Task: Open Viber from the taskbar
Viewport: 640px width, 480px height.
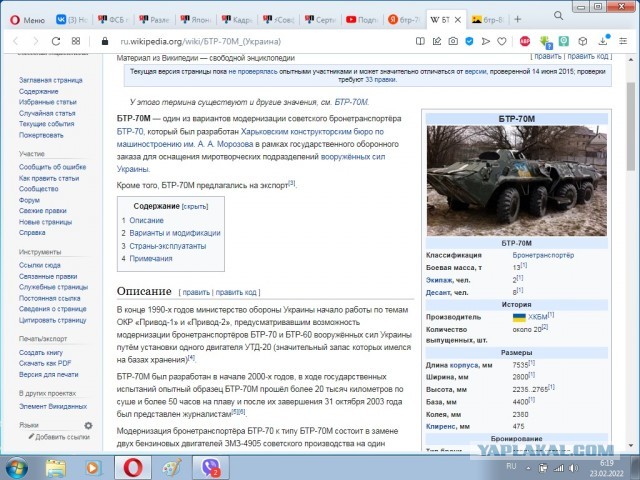Action: [x=211, y=468]
